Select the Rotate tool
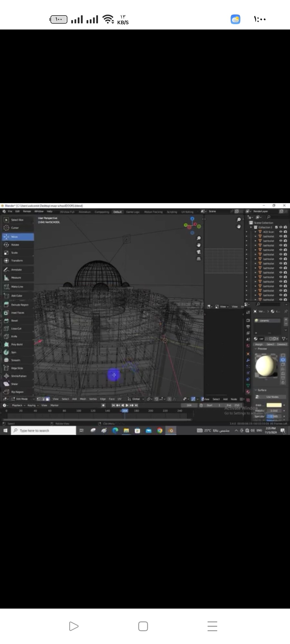The image size is (290, 644). pos(18,245)
